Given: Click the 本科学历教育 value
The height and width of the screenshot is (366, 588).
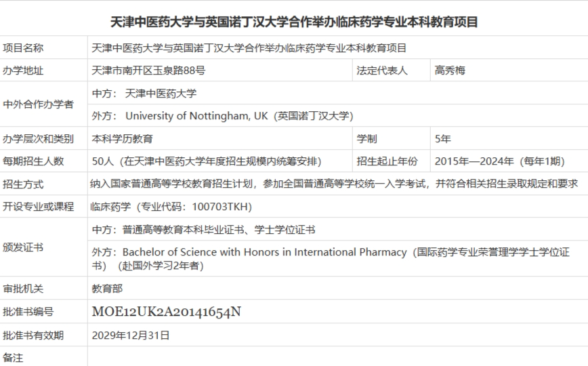Looking at the screenshot, I should coord(122,138).
